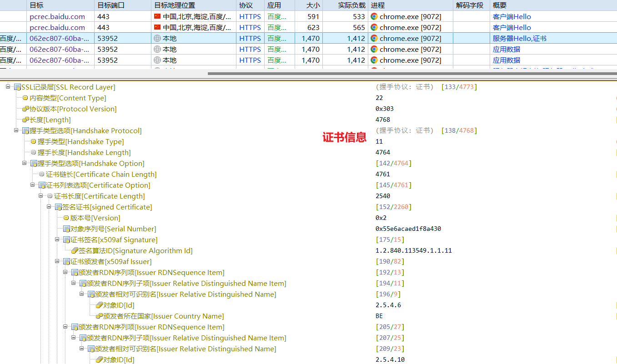Sort by the 大小 column header
The width and height of the screenshot is (617, 364).
309,5
